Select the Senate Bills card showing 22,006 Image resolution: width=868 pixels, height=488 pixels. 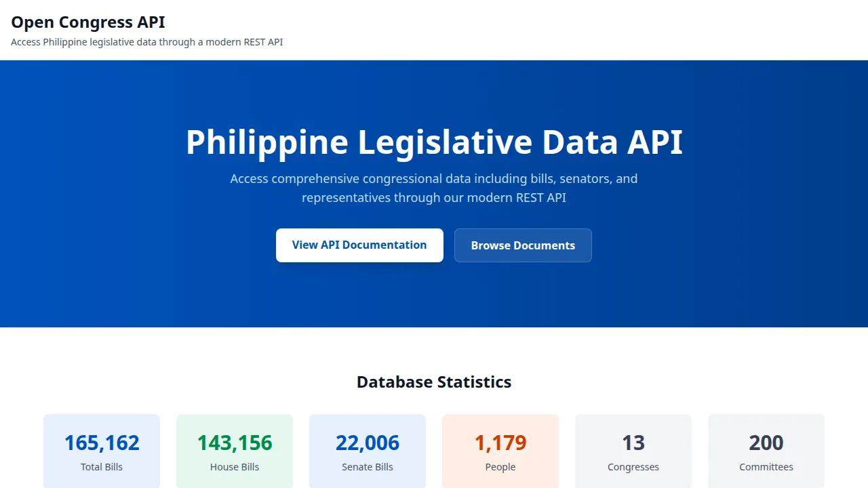point(368,451)
